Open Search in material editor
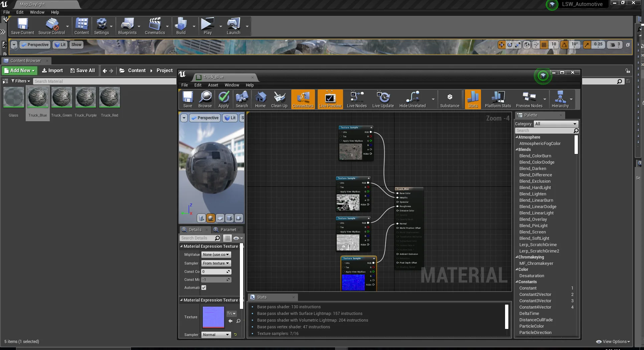Screen dimensions: 644x350 click(242, 99)
